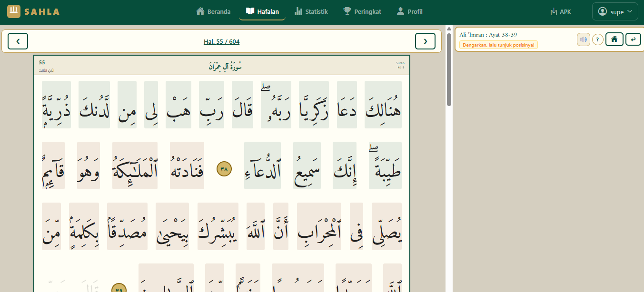Open the Beranda tab

pos(213,11)
